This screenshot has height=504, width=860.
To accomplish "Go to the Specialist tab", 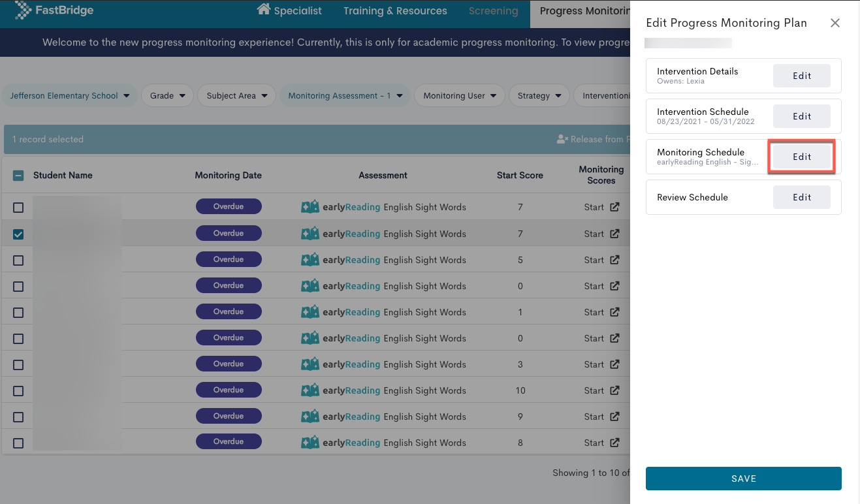I will point(290,10).
